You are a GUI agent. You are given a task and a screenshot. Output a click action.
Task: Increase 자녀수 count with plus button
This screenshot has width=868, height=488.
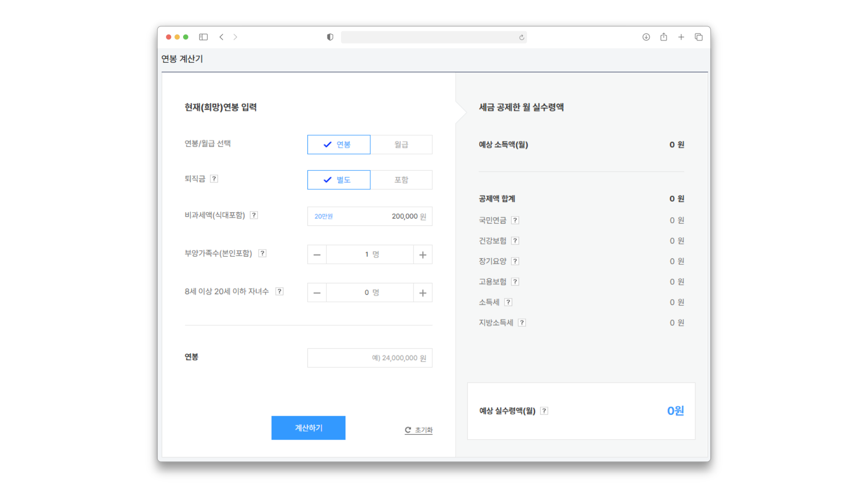click(423, 293)
